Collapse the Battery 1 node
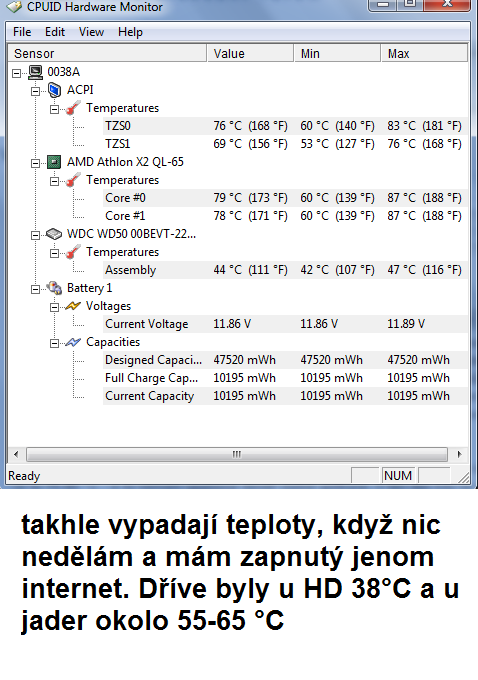This screenshot has height=680, width=478. (x=36, y=289)
